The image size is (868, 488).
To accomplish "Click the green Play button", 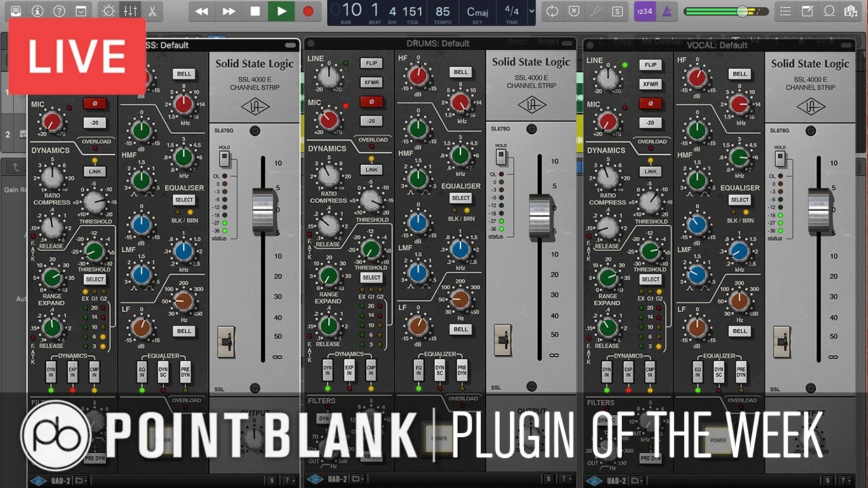I will pyautogui.click(x=281, y=11).
